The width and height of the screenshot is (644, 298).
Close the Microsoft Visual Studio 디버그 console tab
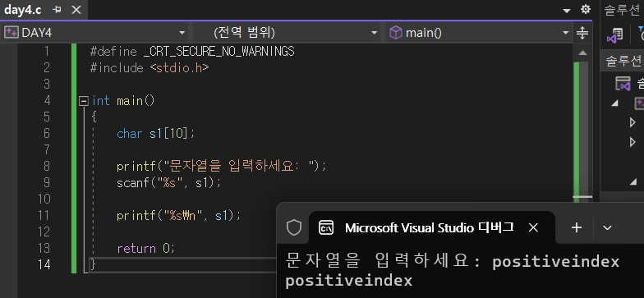(533, 227)
